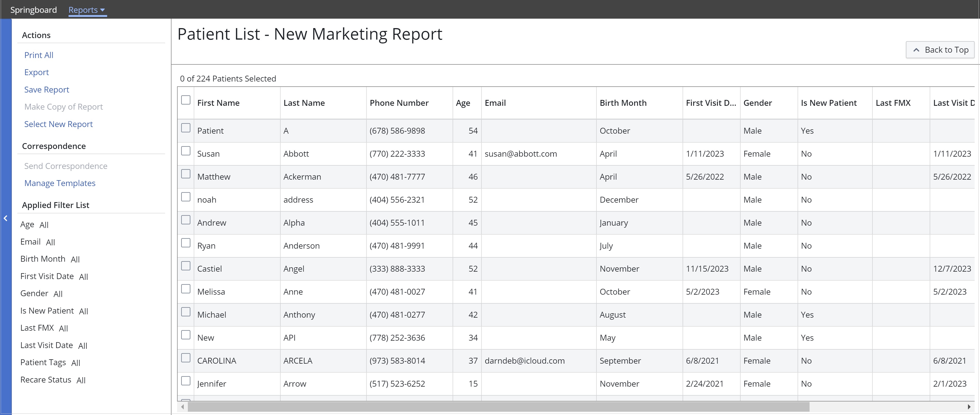Click last visit date 12/7/2023
This screenshot has height=415, width=980.
click(x=952, y=269)
